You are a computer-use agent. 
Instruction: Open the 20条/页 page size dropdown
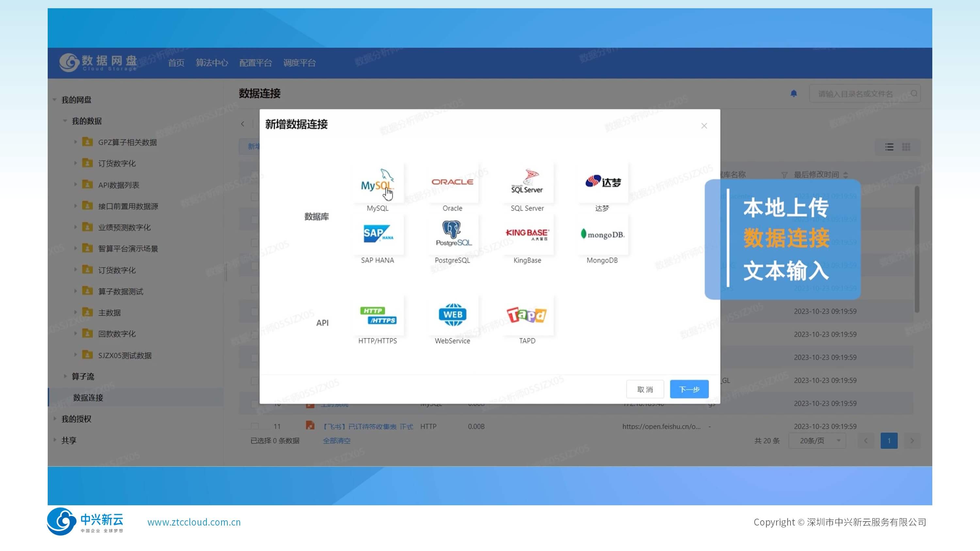(818, 441)
